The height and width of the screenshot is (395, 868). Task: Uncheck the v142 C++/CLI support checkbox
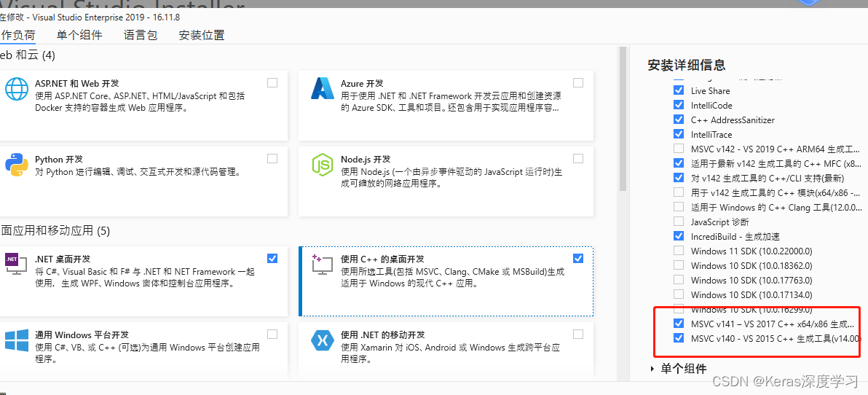pos(678,178)
